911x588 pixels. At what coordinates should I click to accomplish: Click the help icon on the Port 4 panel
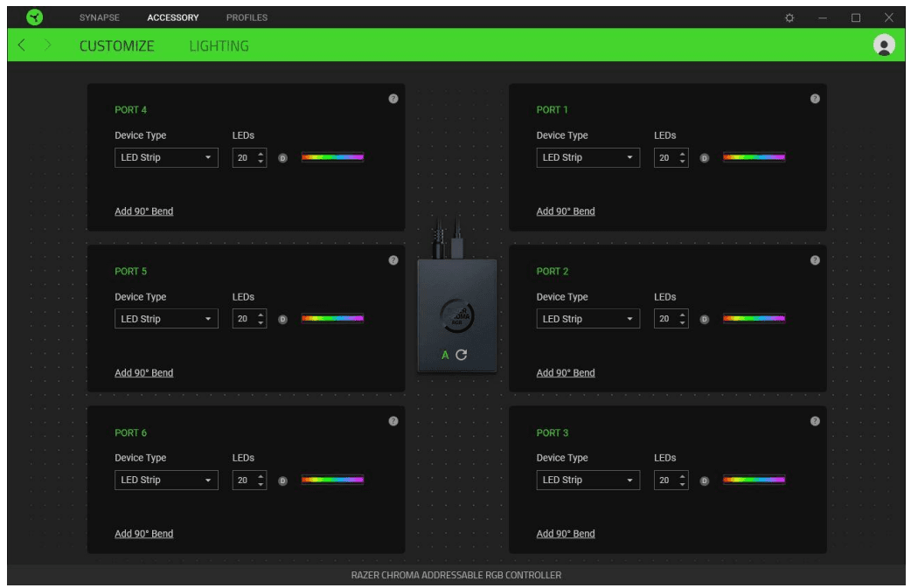click(393, 99)
